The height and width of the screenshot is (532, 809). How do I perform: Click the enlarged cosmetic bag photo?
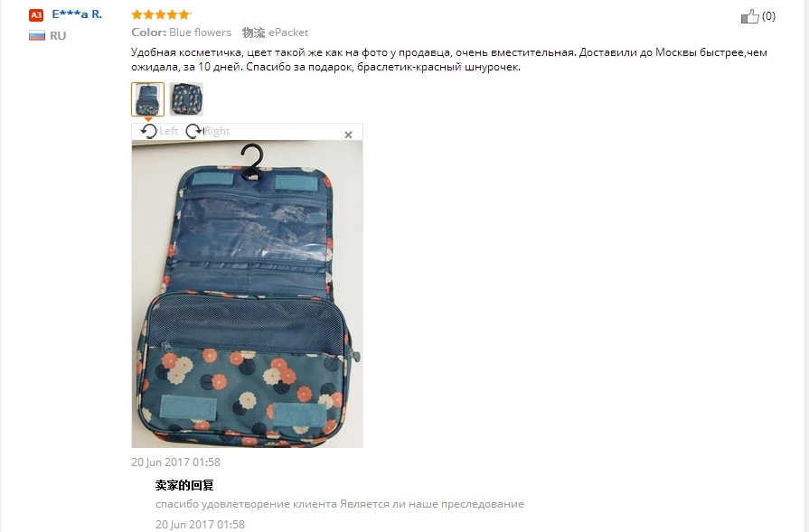(247, 294)
